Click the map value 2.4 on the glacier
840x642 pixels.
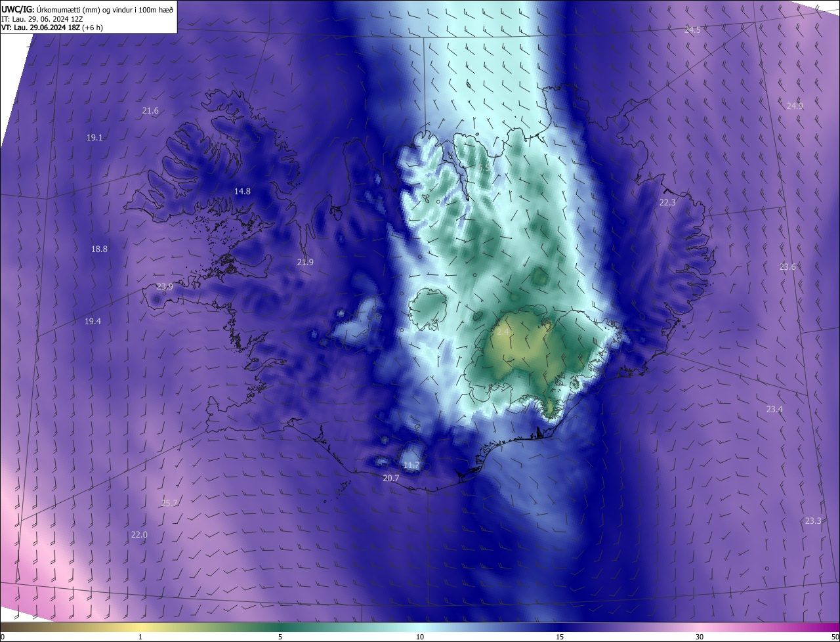point(503,332)
